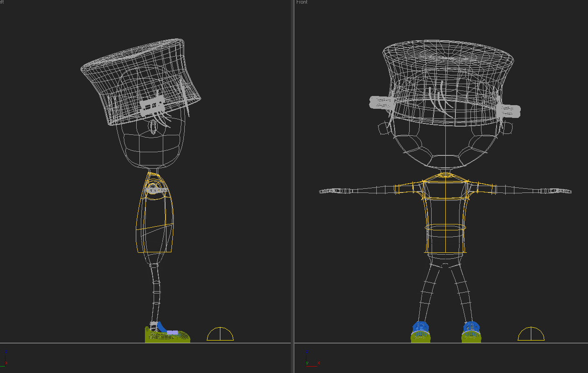Screen dimensions: 588x373
Task: Open the Left viewport label menu
Action: [2, 2]
